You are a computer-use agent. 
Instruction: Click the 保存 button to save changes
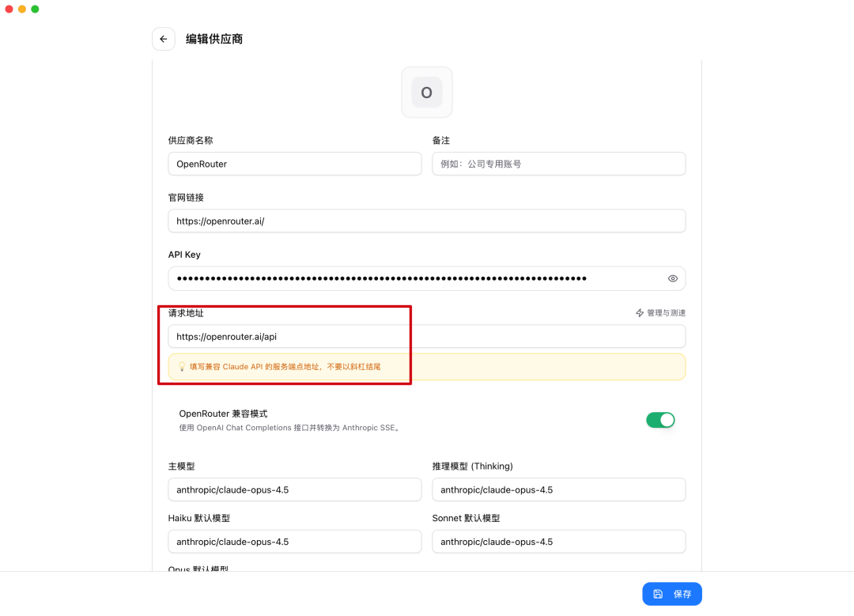click(x=672, y=594)
